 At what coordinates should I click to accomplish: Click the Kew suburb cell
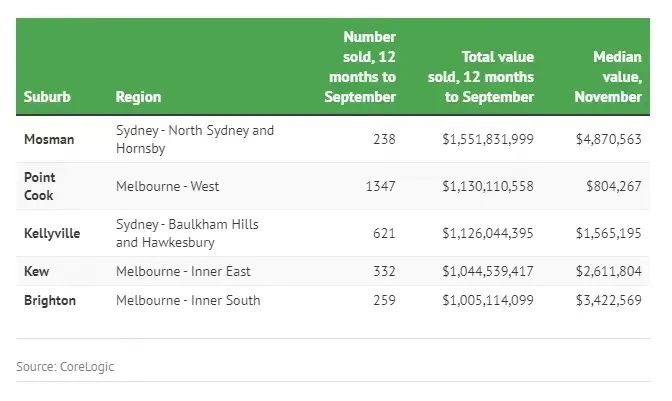[x=37, y=271]
